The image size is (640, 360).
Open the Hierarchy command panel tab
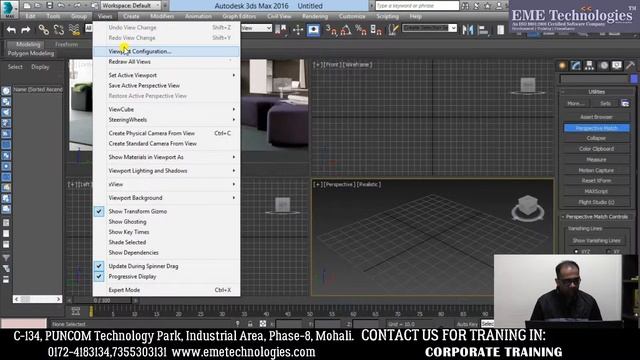pyautogui.click(x=589, y=66)
